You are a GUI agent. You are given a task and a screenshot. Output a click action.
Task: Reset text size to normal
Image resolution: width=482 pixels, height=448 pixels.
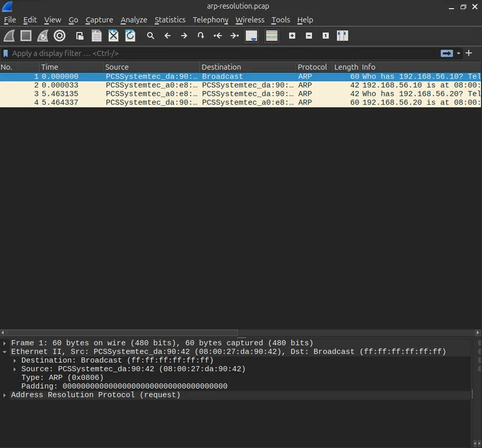coord(325,36)
